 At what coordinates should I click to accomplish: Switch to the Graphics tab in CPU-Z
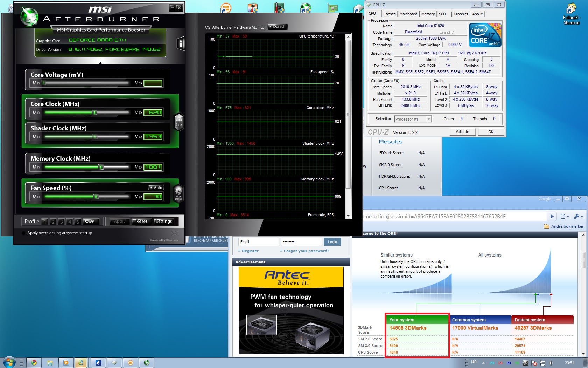[x=461, y=14]
